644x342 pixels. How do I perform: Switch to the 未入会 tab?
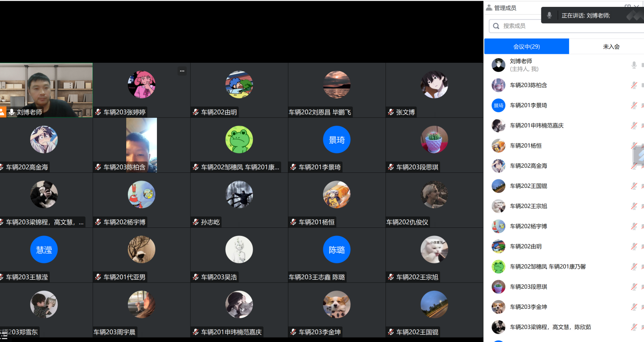point(611,47)
